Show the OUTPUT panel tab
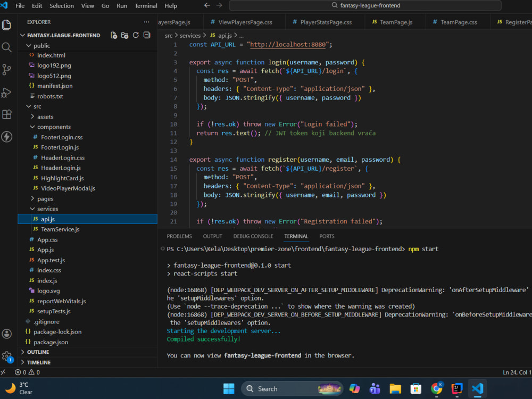 coord(212,236)
